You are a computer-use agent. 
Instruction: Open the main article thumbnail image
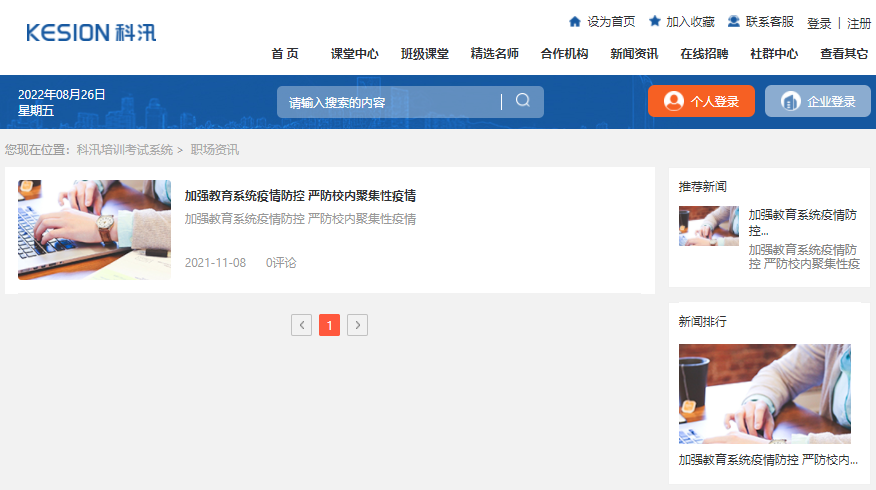click(94, 230)
